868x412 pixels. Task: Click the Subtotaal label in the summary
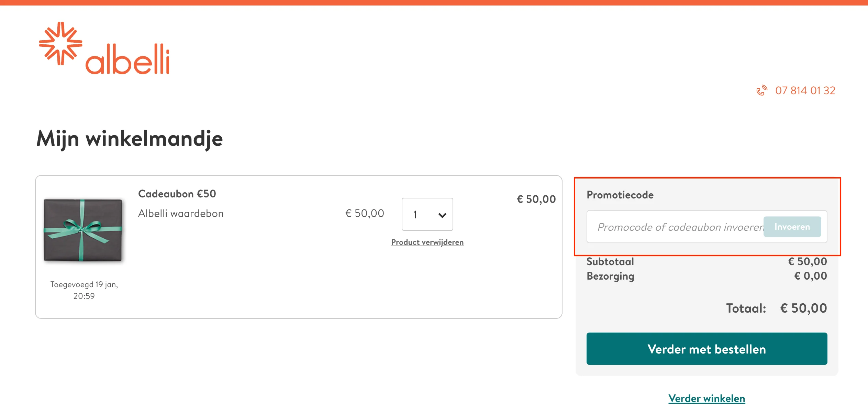click(x=610, y=262)
